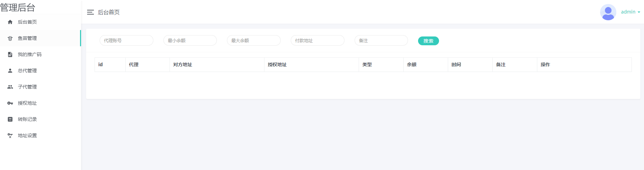This screenshot has width=644, height=170.
Task: Click the person icon beside 总代管理
Action: point(10,71)
